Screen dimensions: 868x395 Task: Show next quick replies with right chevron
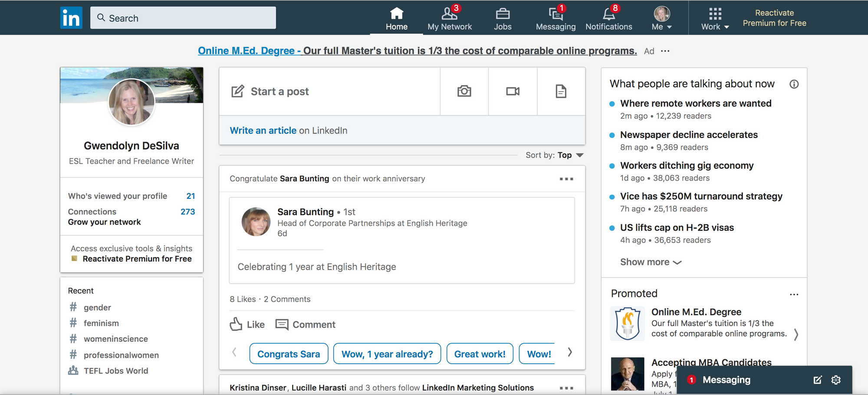570,352
